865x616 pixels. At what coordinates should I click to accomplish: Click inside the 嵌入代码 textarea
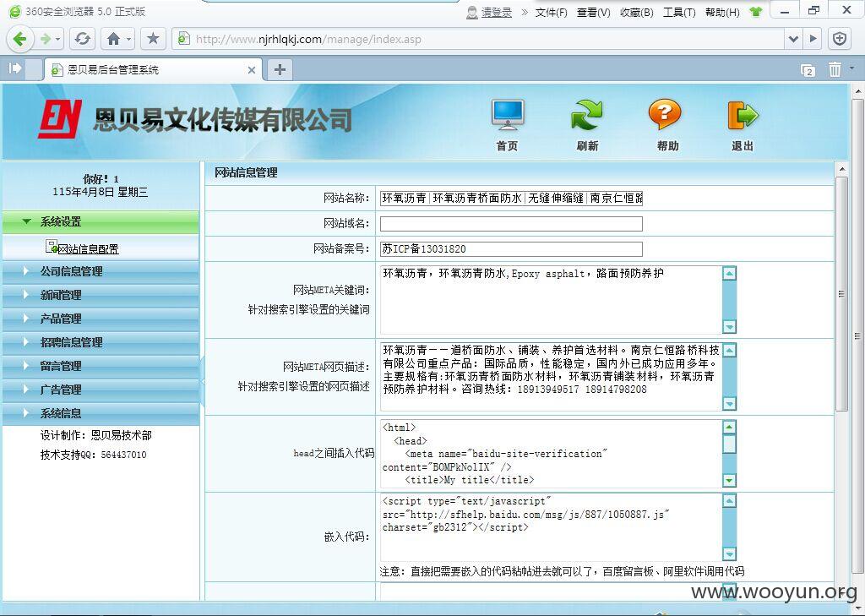[551, 527]
